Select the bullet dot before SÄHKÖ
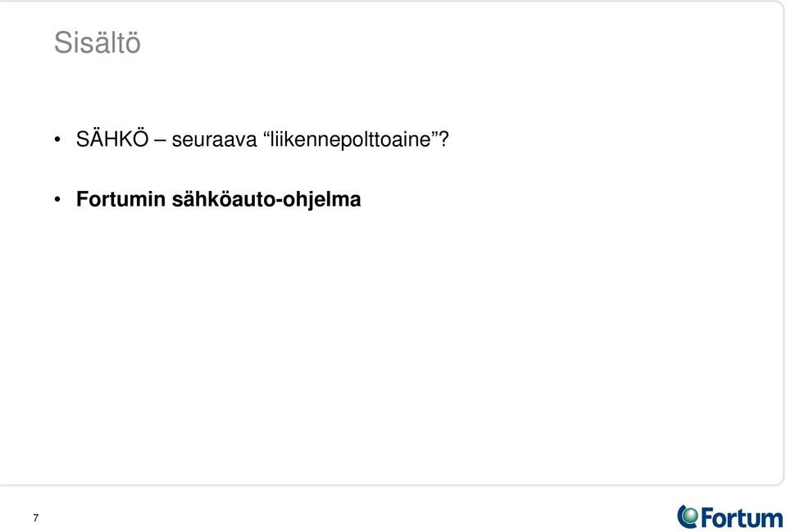787x532 pixels. [57, 139]
